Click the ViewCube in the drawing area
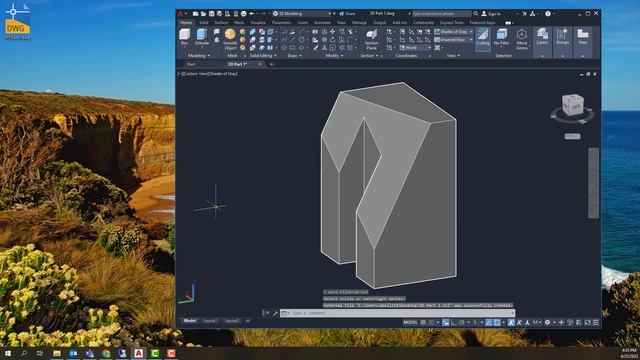640x360 pixels. pos(573,105)
